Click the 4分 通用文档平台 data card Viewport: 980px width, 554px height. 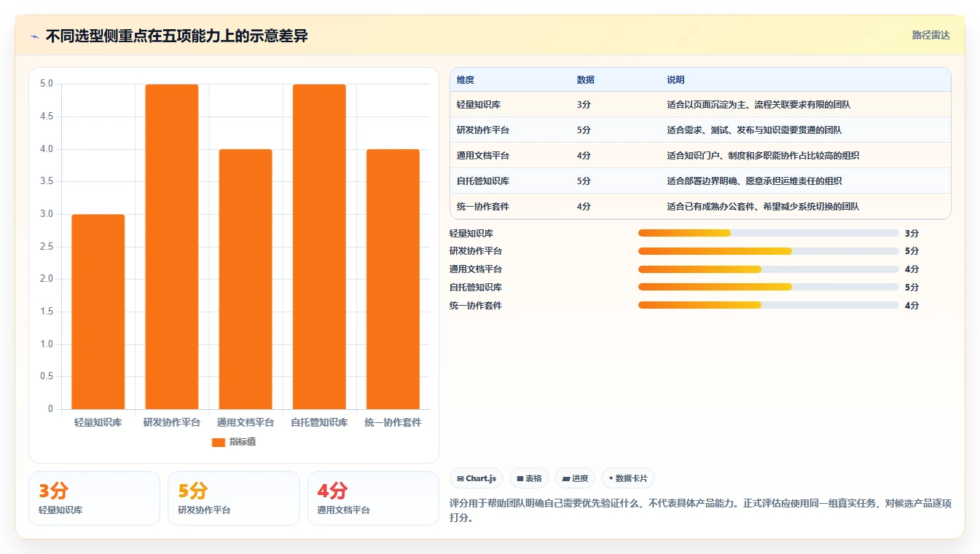click(x=373, y=498)
